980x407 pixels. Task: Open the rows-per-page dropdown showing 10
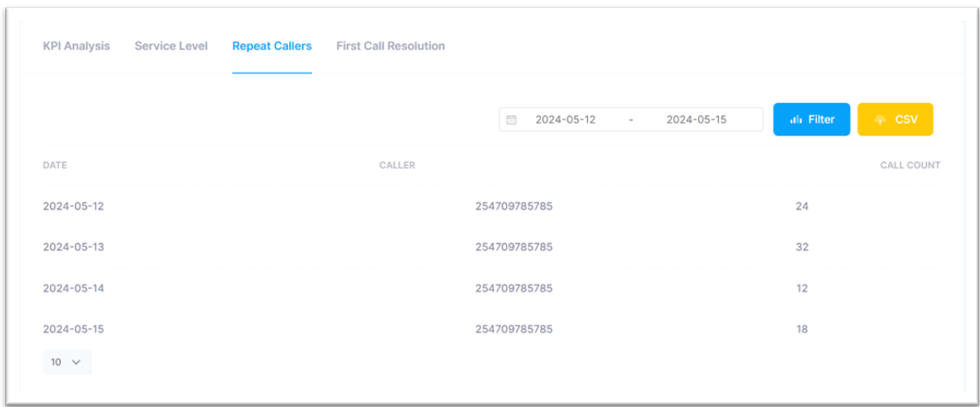pyautogui.click(x=68, y=362)
